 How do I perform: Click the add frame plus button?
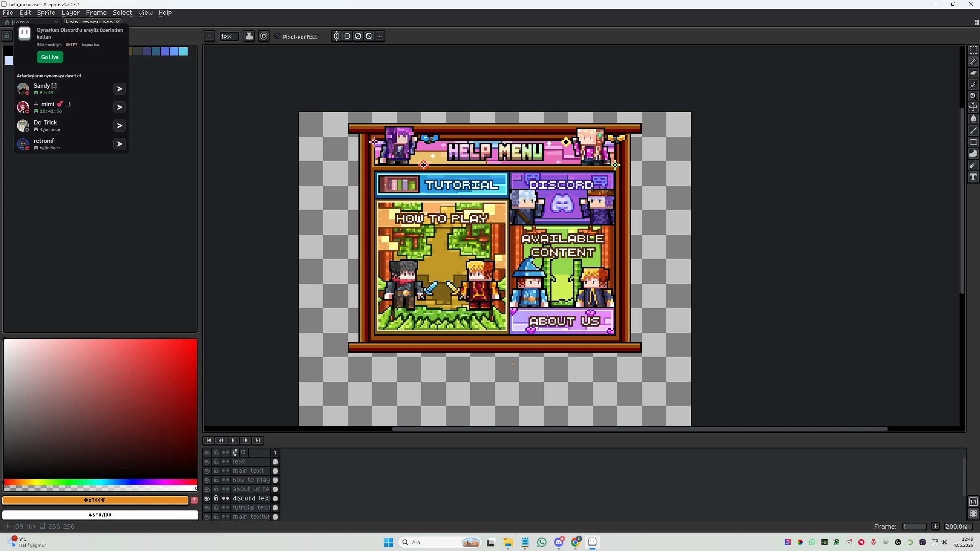(x=935, y=526)
